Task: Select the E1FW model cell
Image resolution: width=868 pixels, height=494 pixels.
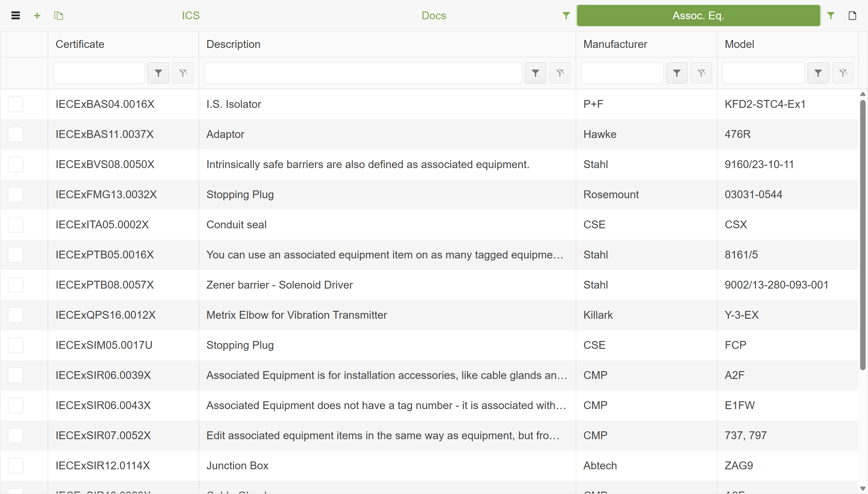Action: (788, 405)
